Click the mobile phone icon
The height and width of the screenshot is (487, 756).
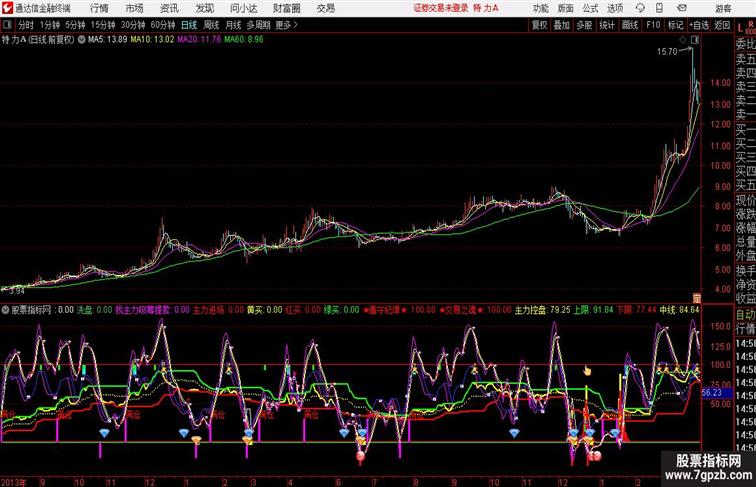659,8
